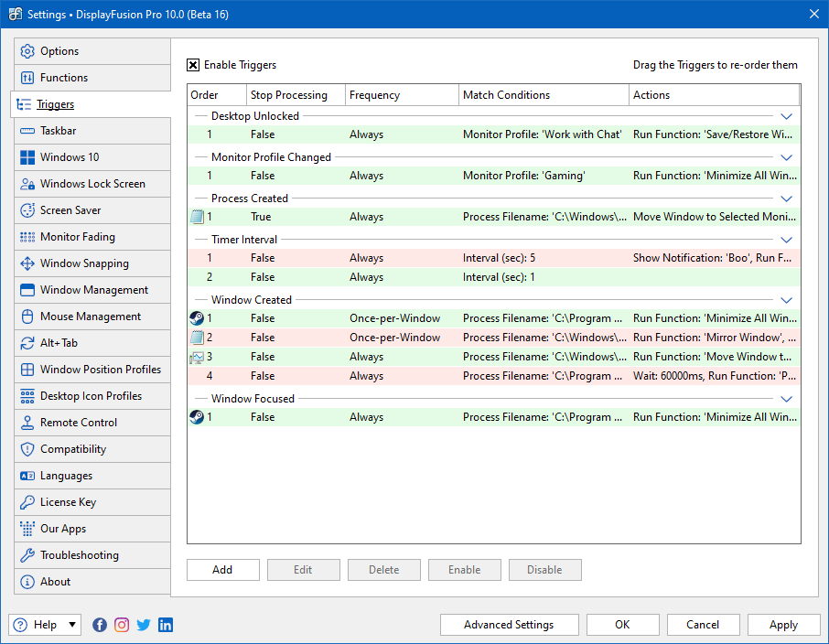Open the LinkedIn icon link
The width and height of the screenshot is (829, 644).
click(x=166, y=625)
